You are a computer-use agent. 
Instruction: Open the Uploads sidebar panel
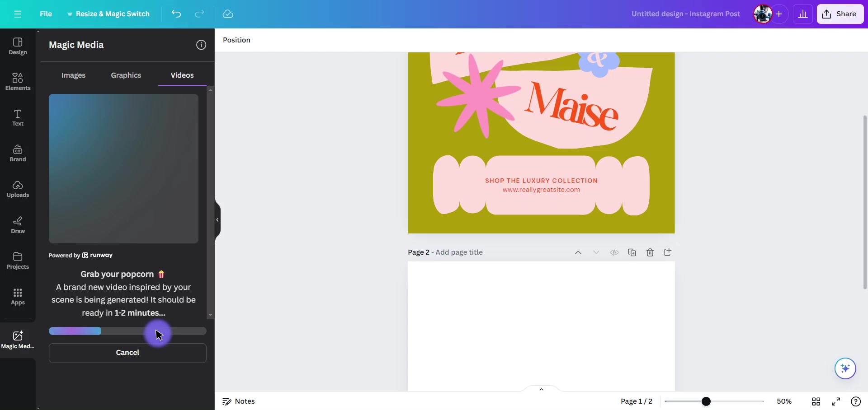(x=18, y=189)
